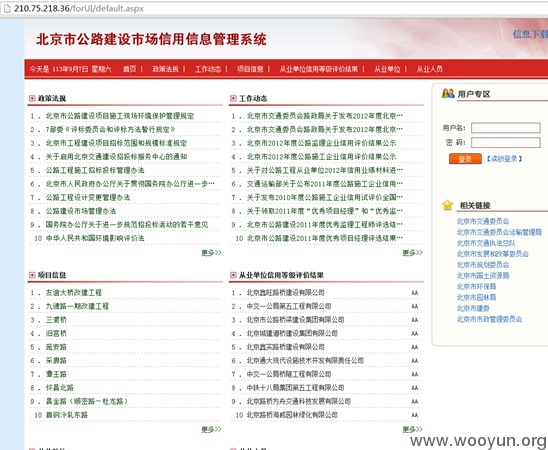548x450 pixels.
Task: Visit related link 北京市建委
Action: pos(473,308)
